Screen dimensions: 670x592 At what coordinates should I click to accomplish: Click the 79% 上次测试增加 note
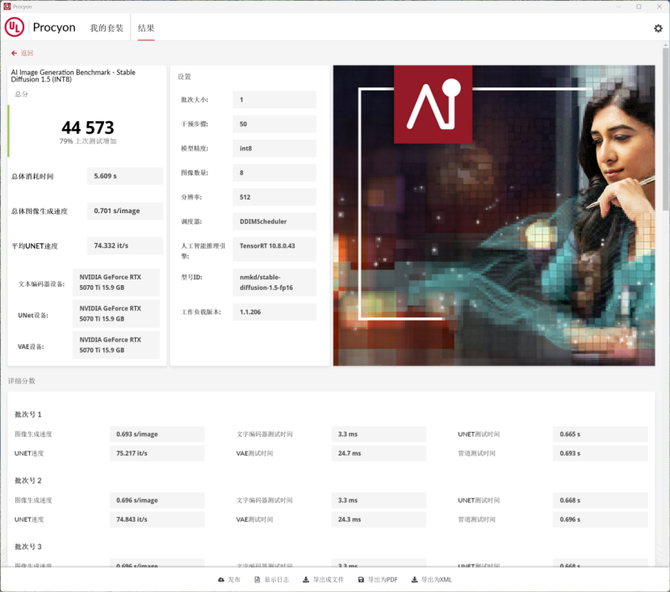tap(88, 141)
